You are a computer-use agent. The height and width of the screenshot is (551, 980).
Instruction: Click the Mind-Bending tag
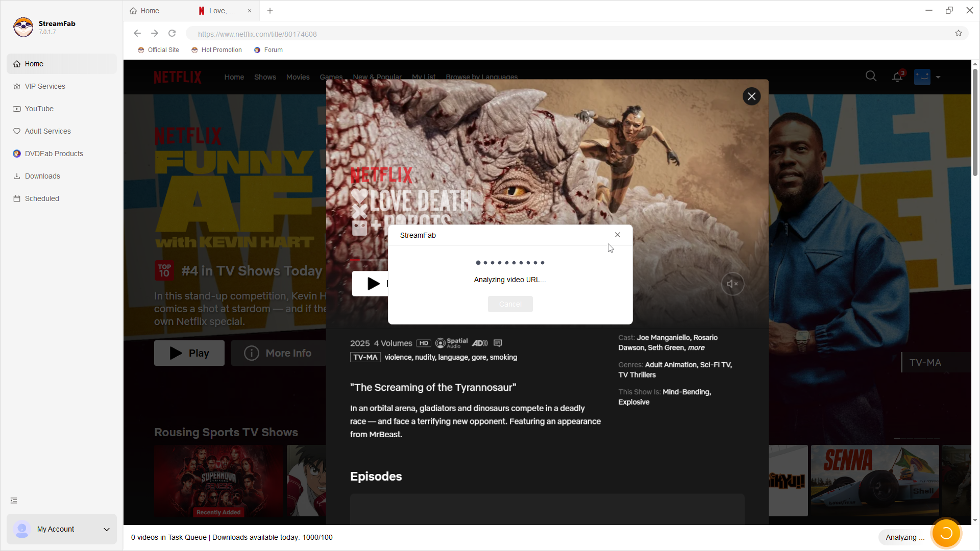(686, 392)
